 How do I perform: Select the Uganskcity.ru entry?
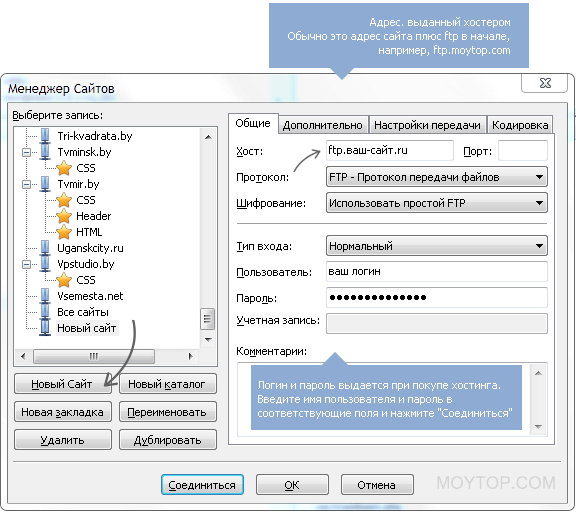point(90,248)
